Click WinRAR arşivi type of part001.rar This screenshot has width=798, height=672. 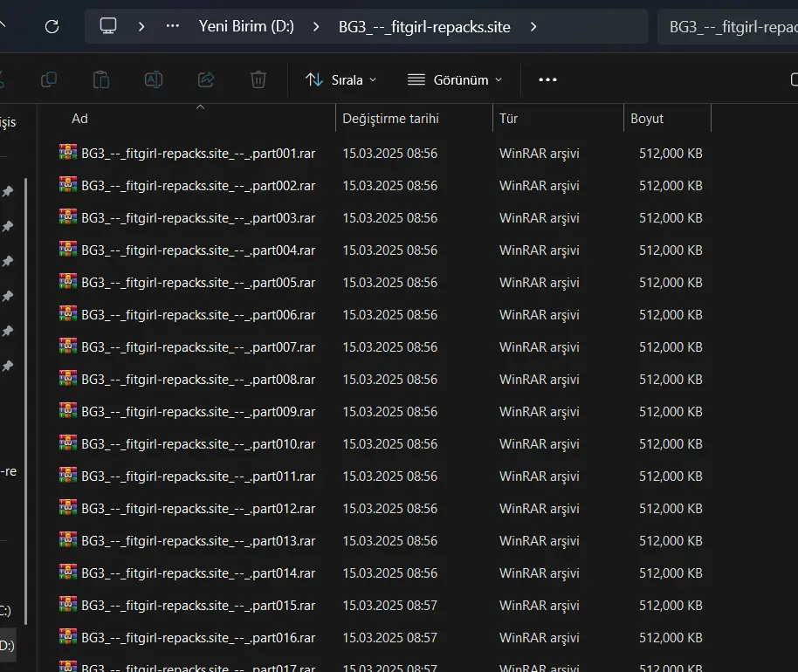click(x=539, y=154)
